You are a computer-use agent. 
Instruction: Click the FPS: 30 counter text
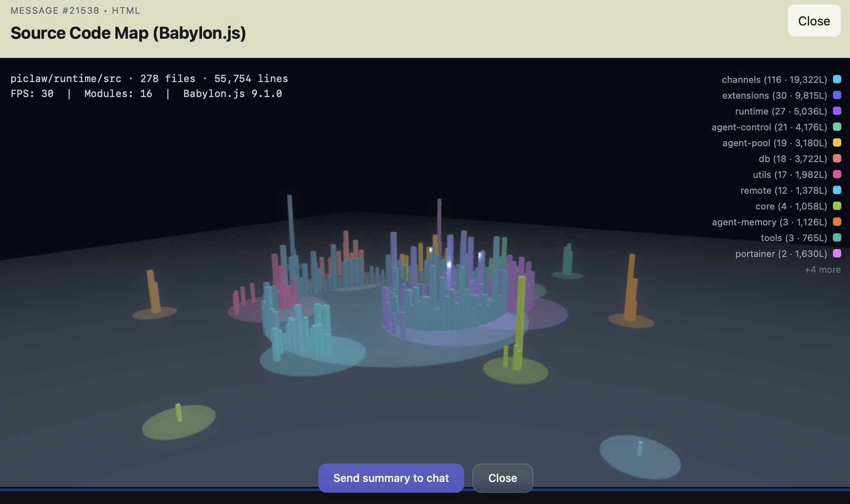[32, 94]
